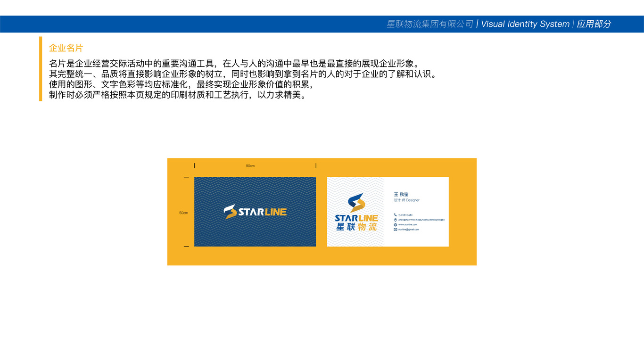Click the '星联物流' Chinese wordmark on the card
644x362 pixels.
coord(356,227)
